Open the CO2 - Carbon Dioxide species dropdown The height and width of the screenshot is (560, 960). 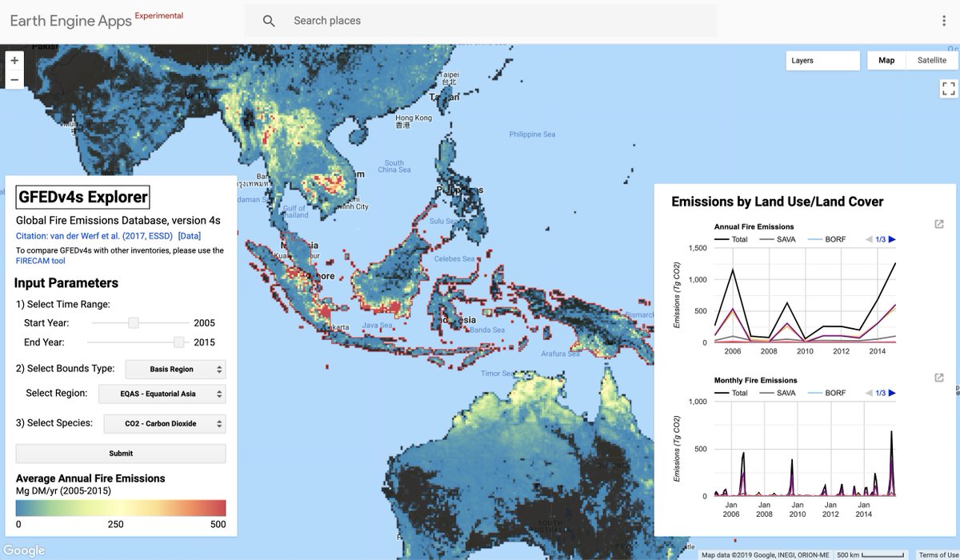(x=165, y=423)
